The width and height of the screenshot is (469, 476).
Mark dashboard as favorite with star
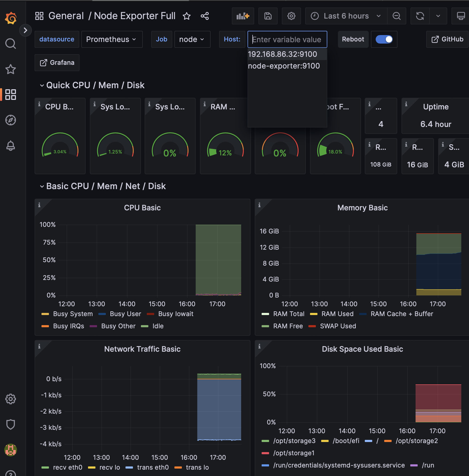pos(187,16)
